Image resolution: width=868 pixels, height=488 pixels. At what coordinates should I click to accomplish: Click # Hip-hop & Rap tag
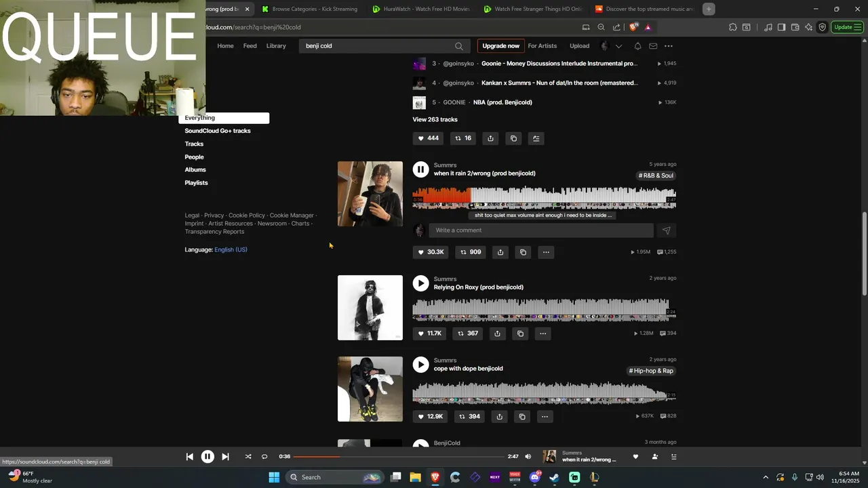651,371
